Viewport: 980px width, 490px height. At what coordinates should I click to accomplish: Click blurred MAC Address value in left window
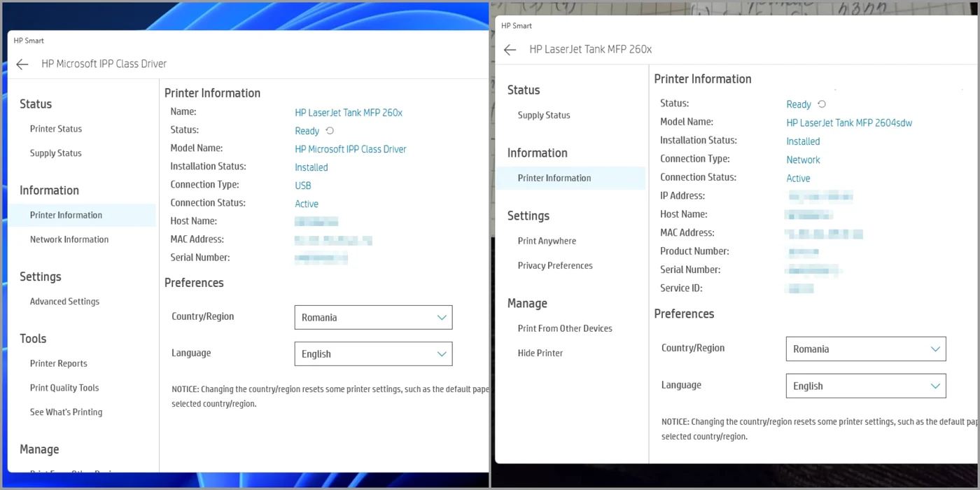click(333, 240)
